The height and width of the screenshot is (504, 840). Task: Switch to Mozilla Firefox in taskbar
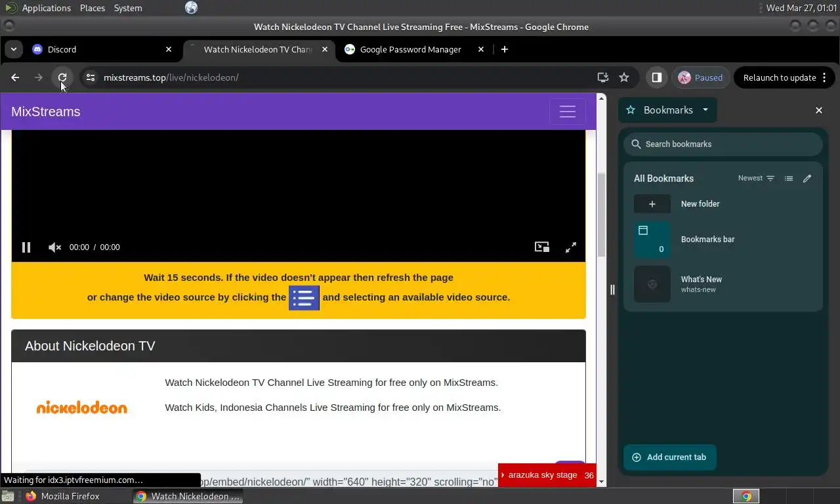point(63,496)
